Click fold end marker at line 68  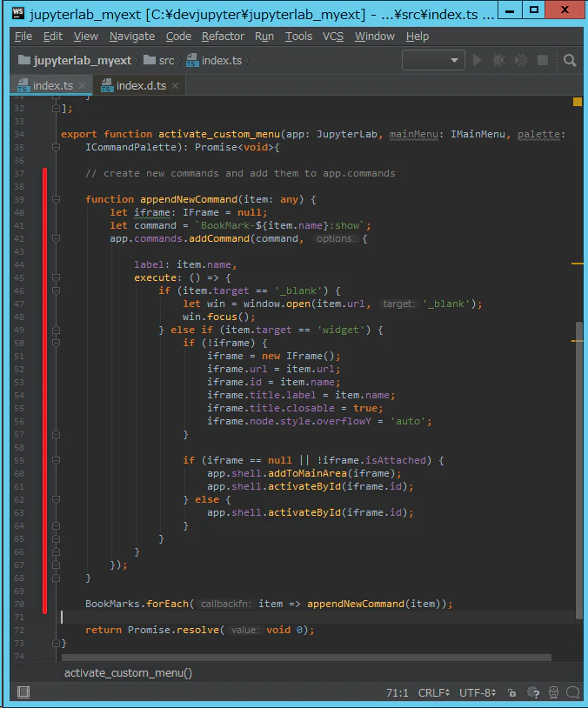(56, 578)
